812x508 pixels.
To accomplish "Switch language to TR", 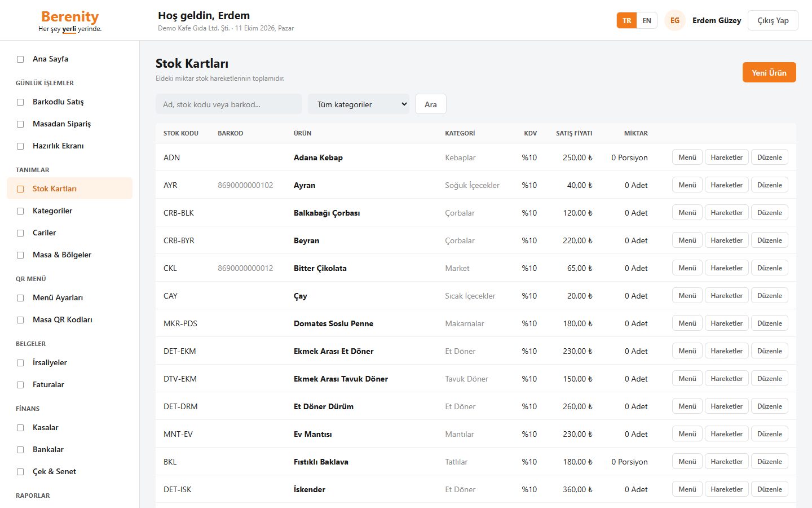I will pyautogui.click(x=626, y=20).
